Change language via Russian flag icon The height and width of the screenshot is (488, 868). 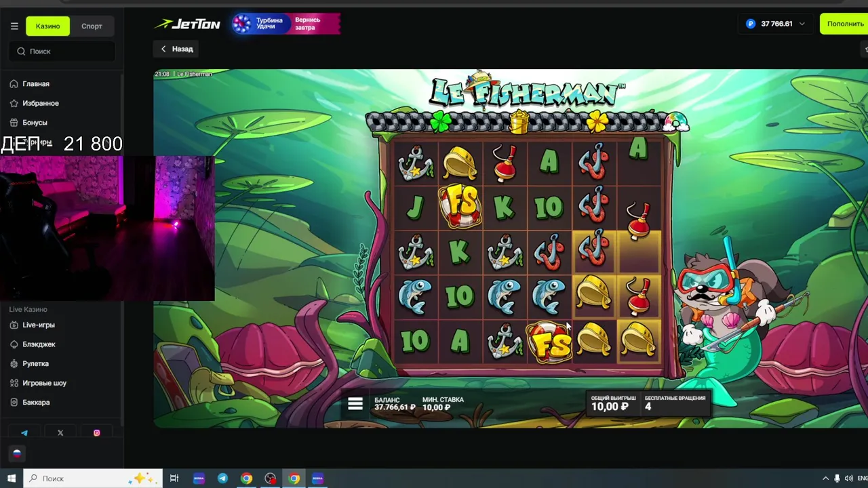point(17,453)
